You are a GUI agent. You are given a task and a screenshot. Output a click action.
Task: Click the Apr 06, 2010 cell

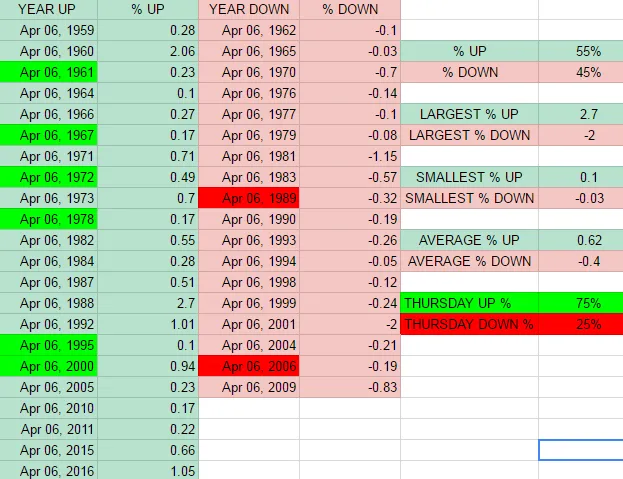(48, 408)
